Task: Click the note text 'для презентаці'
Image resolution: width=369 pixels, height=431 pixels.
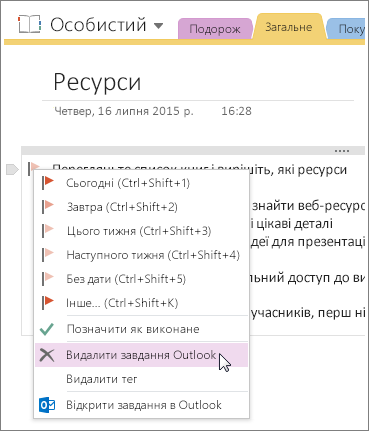Action: [x=319, y=242]
